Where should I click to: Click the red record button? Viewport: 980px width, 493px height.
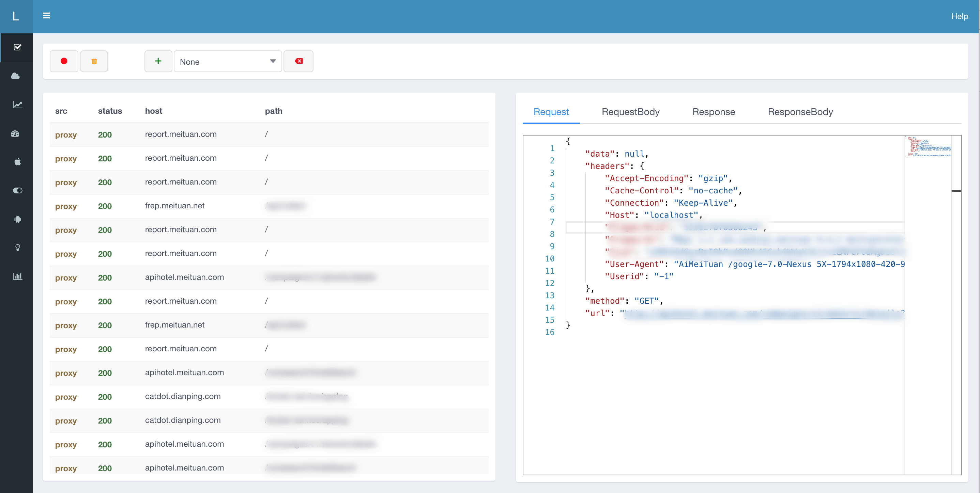tap(64, 61)
